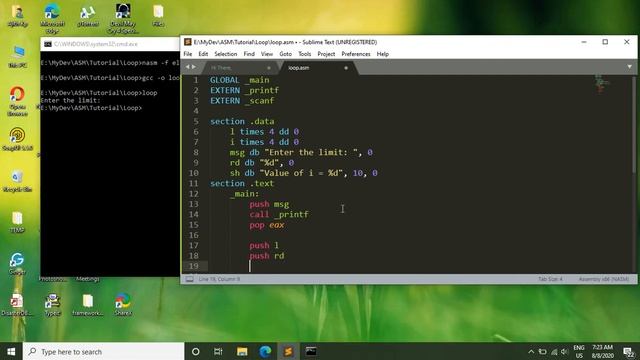Select the framework folder desktop icon
The width and height of the screenshot is (640, 360).
(88, 304)
